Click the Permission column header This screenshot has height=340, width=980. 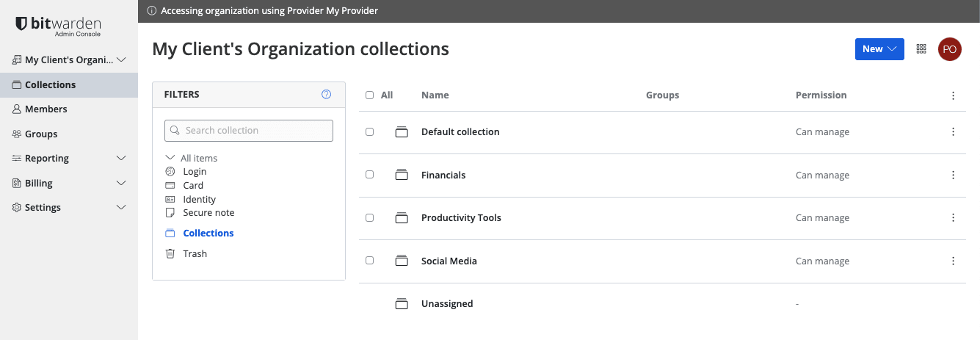tap(821, 95)
